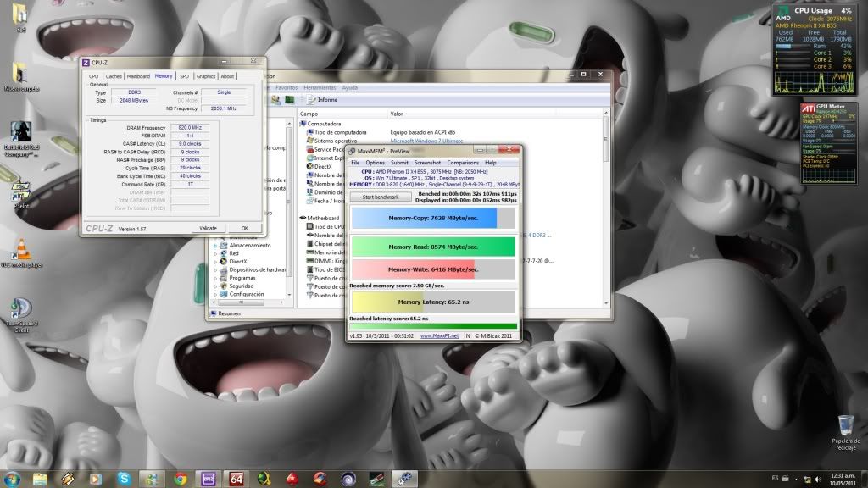Open the Herramientas menu in Everest
This screenshot has width=868, height=488.
320,87
